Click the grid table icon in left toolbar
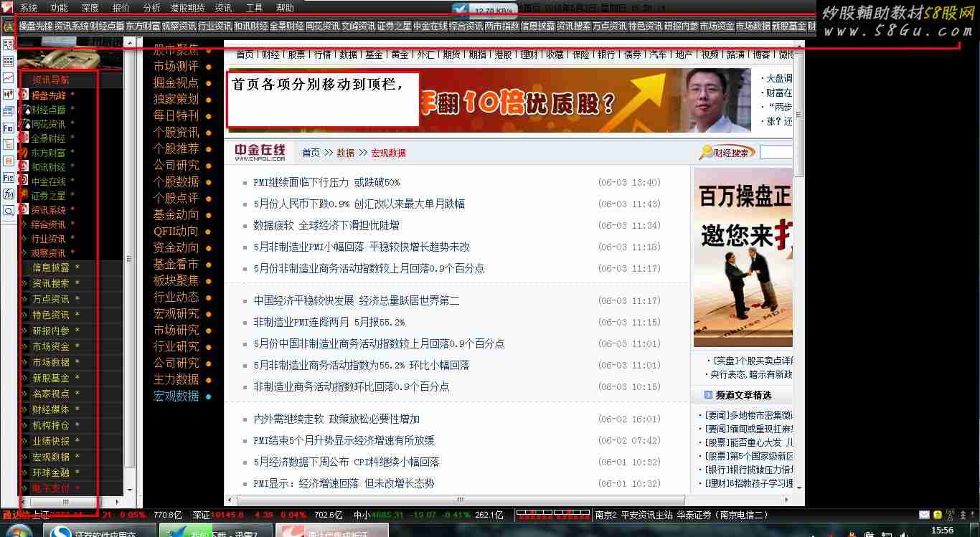980x537 pixels. pos(9,61)
